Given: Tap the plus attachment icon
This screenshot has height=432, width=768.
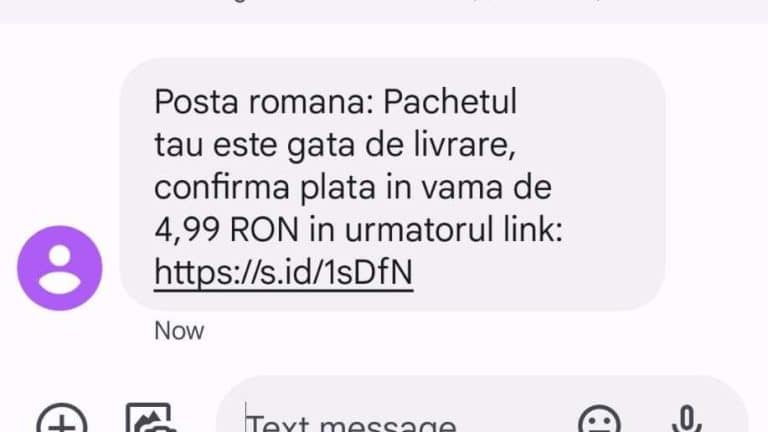Looking at the screenshot, I should pyautogui.click(x=62, y=420).
